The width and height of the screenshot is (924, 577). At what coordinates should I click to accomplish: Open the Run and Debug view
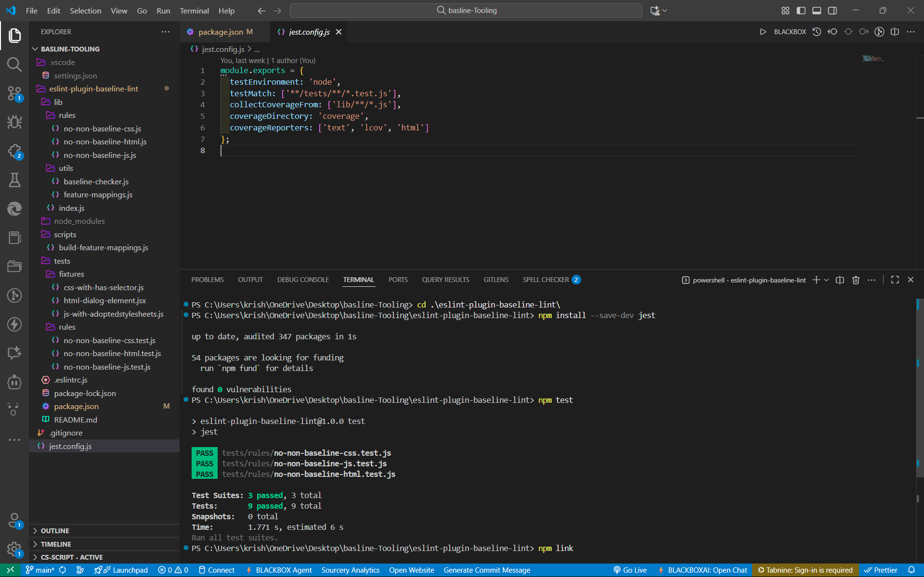click(x=14, y=122)
